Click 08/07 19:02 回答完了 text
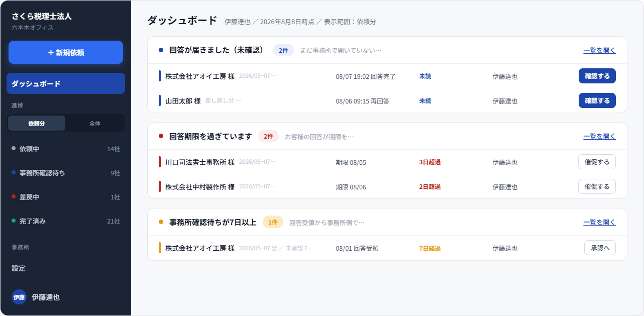Screen dimensions: 644x316 coord(366,76)
